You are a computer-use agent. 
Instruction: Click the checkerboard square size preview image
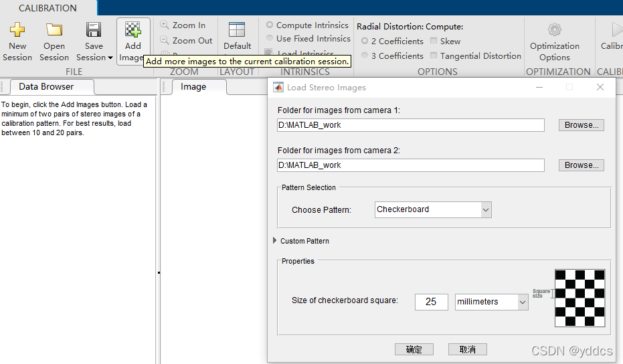580,298
